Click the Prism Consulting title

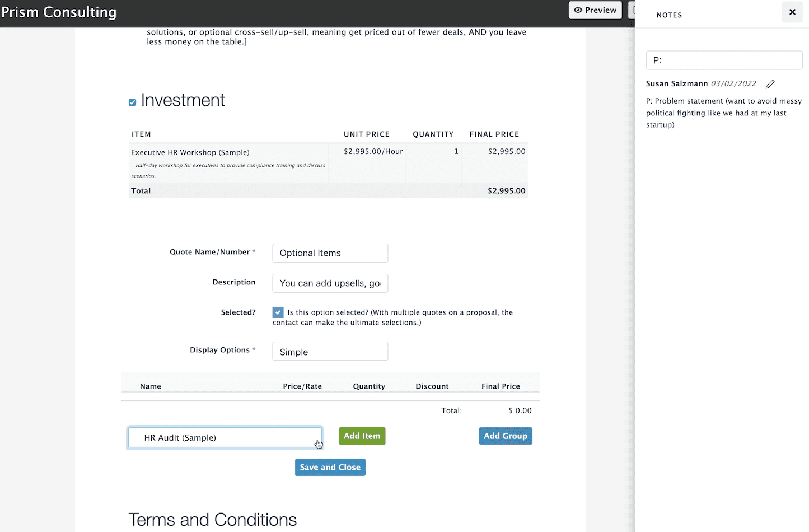59,12
